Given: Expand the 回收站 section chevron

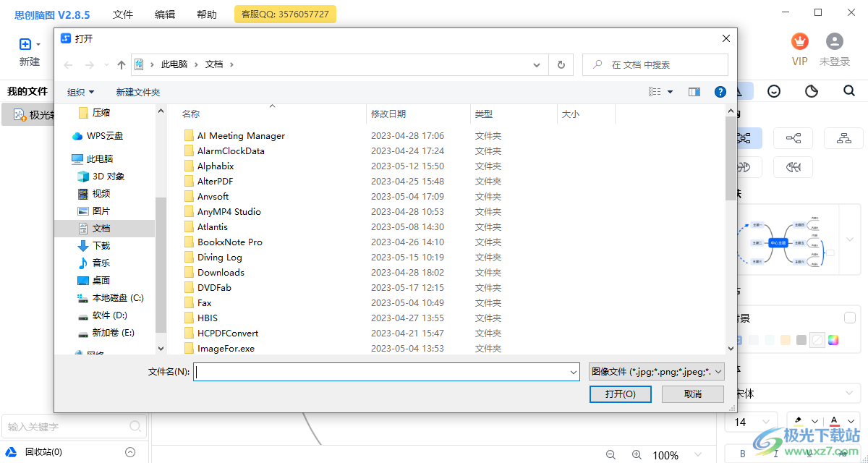Looking at the screenshot, I should 130,452.
